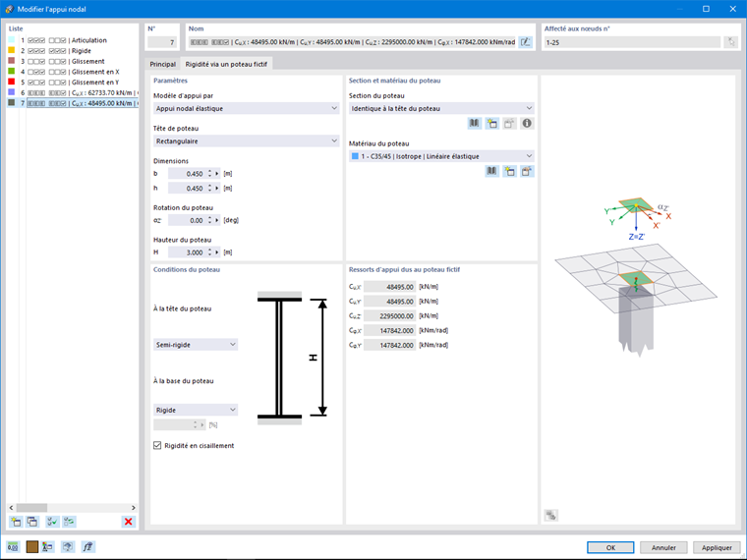Select the Rigidité via un poteau fictif tab
The height and width of the screenshot is (560, 747).
(226, 64)
